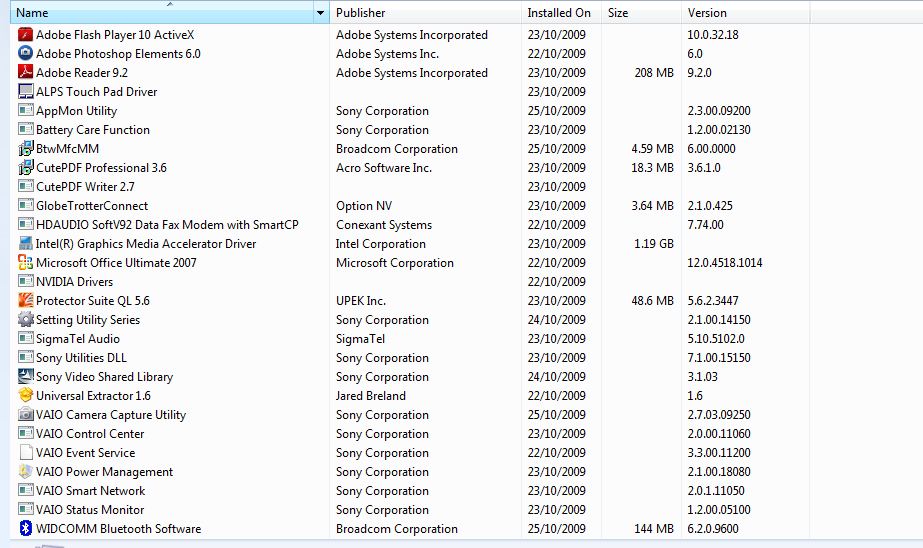Click the Option NV publisher cell
Viewport: 923px width, 548px height.
coord(364,205)
